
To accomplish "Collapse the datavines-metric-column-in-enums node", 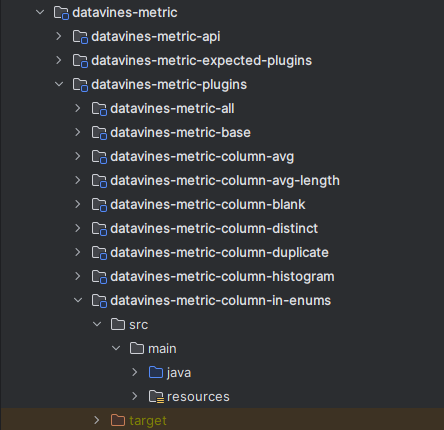I will 78,300.
